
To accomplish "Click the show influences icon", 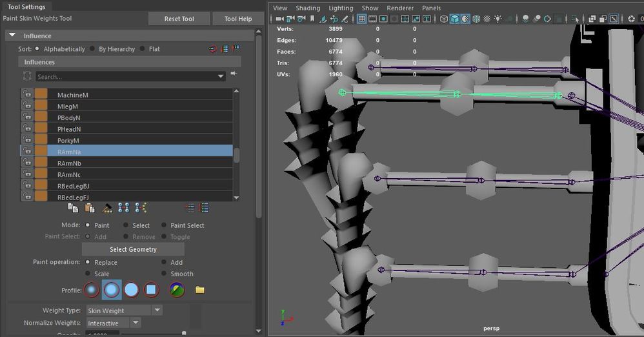I will (141, 208).
